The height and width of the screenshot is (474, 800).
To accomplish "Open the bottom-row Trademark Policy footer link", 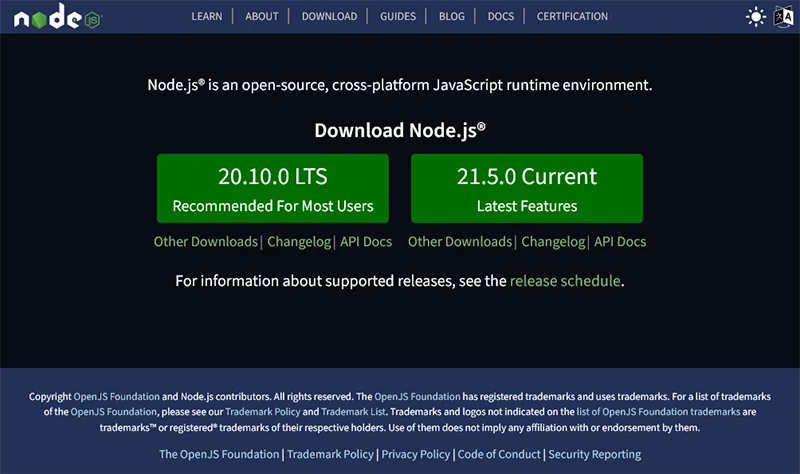I will click(330, 454).
